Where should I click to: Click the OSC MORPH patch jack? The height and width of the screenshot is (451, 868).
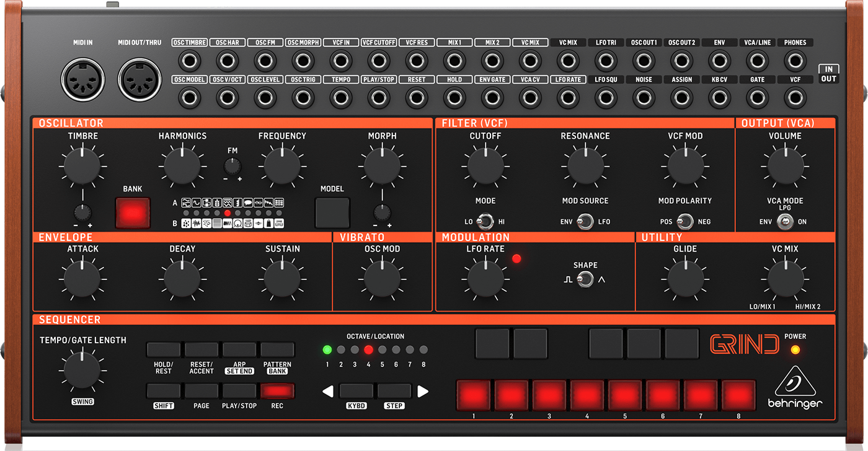click(303, 61)
